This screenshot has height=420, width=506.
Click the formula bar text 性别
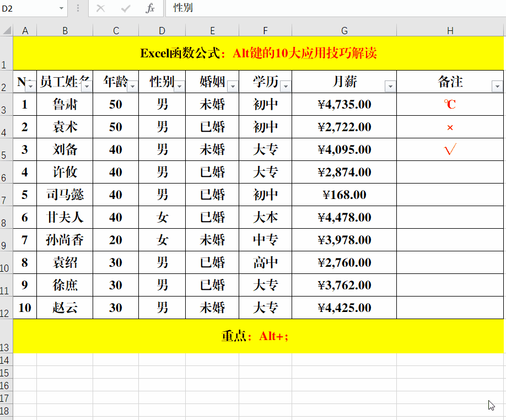(183, 8)
